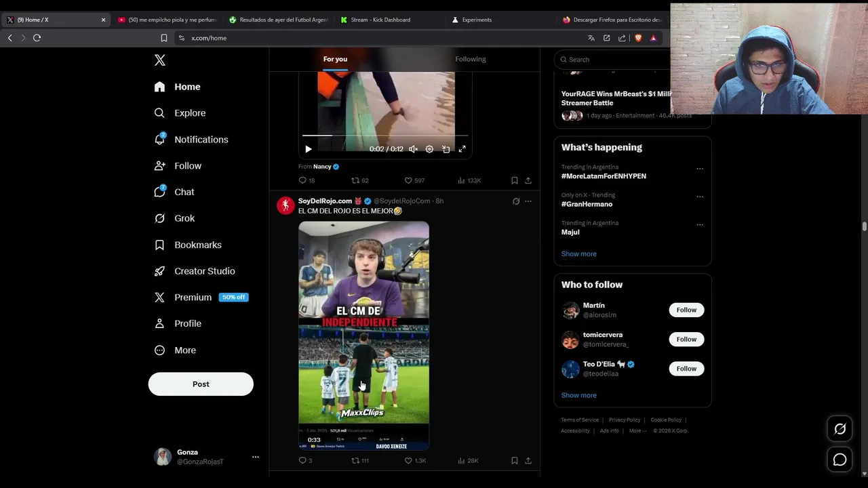Viewport: 868px width, 488px height.
Task: Open SoyDelRojo.com profile avatar
Action: coord(285,205)
